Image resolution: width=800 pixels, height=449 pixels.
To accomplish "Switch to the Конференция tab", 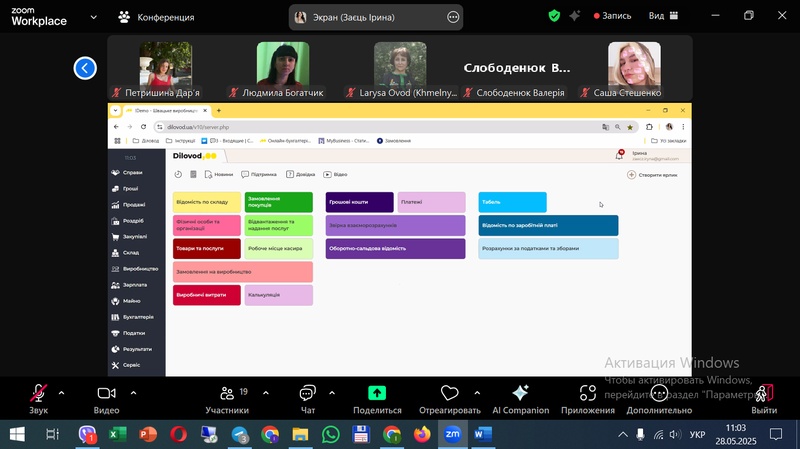I will coord(156,17).
